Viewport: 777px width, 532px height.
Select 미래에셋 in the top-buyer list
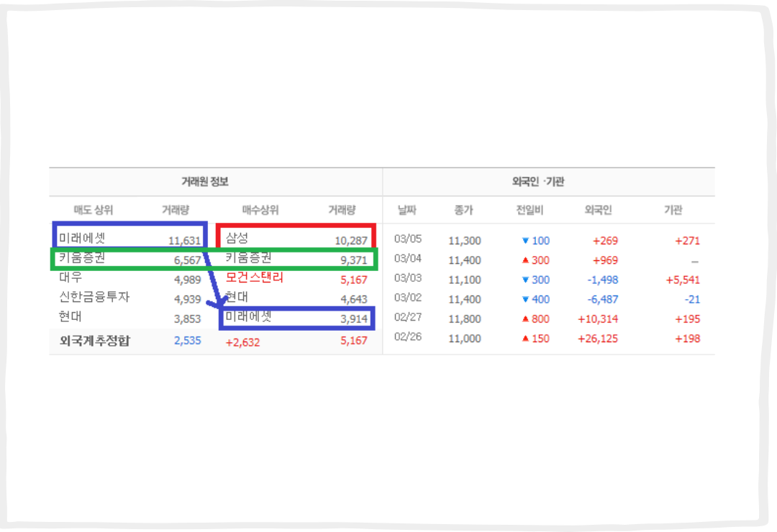[x=249, y=316]
